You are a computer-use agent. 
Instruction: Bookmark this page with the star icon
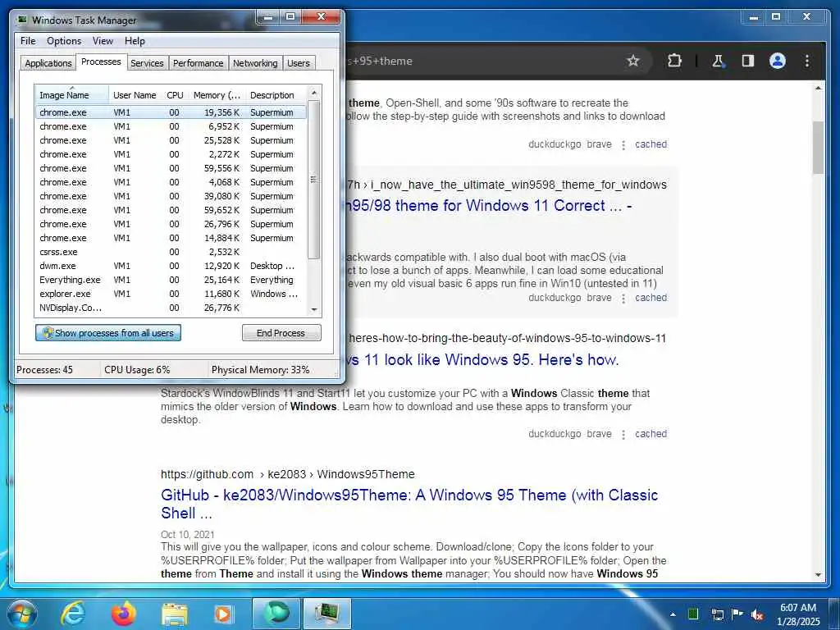[632, 61]
